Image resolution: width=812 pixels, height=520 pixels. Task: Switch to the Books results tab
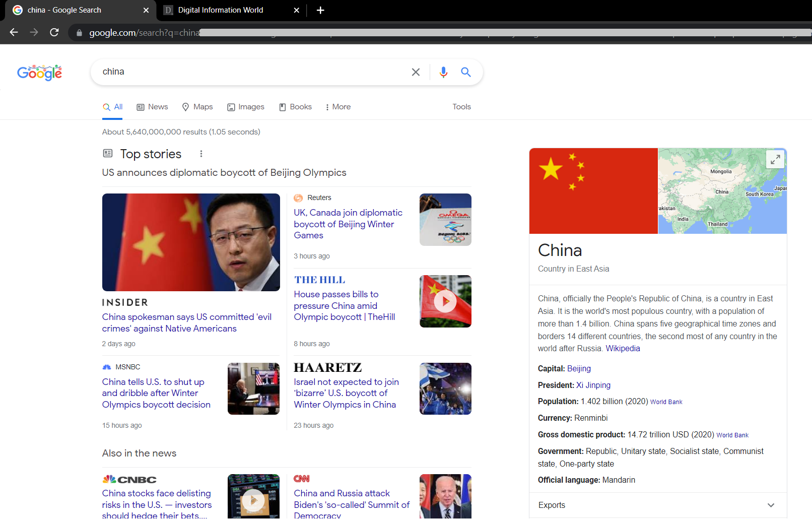296,107
